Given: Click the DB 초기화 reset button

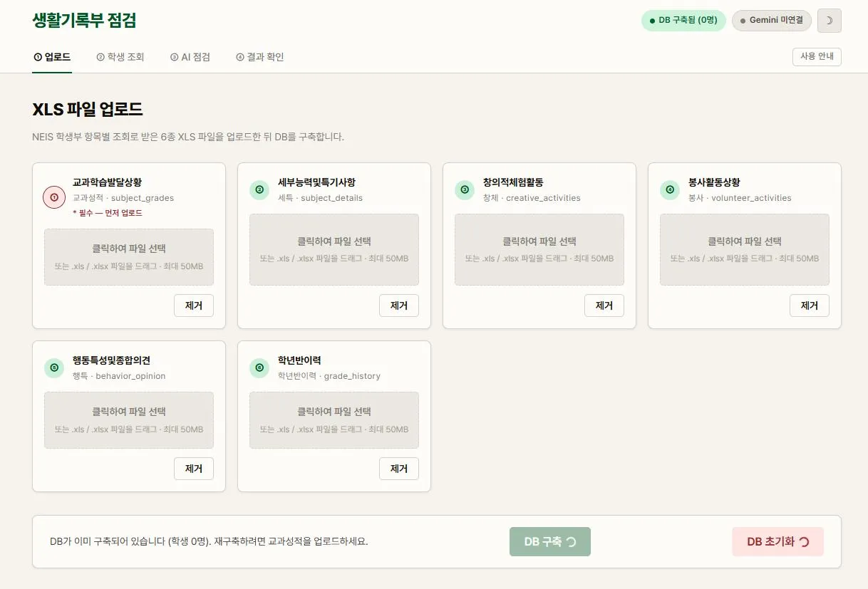Looking at the screenshot, I should click(x=777, y=542).
